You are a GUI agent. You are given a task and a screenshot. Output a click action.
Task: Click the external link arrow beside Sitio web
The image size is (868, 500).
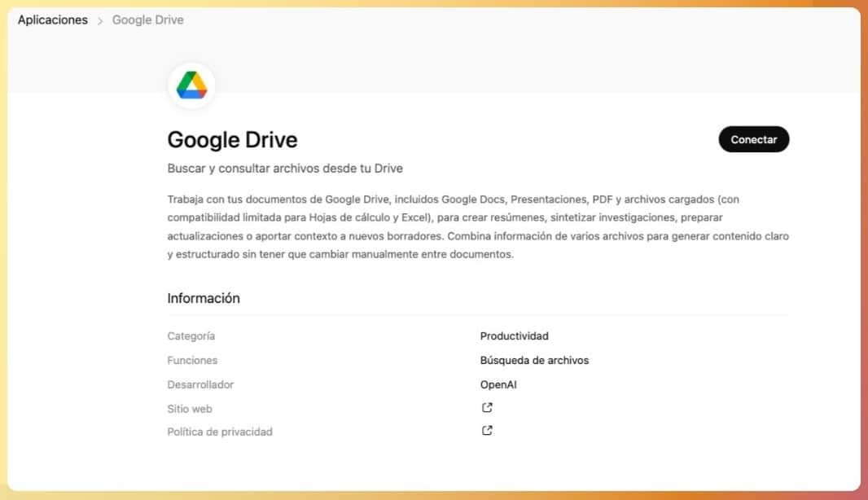(x=486, y=407)
